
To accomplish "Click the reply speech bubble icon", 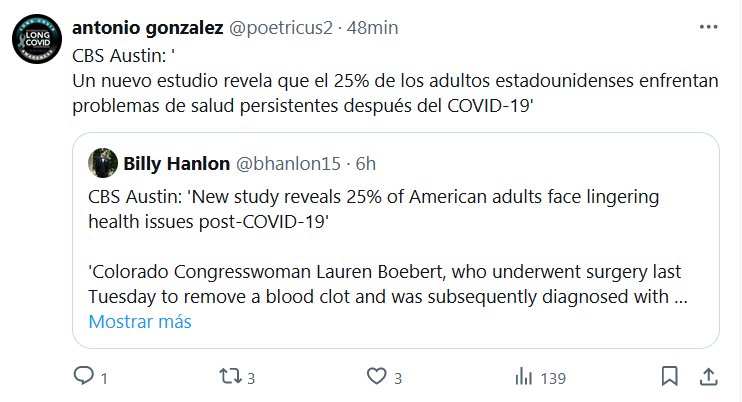I will [84, 377].
